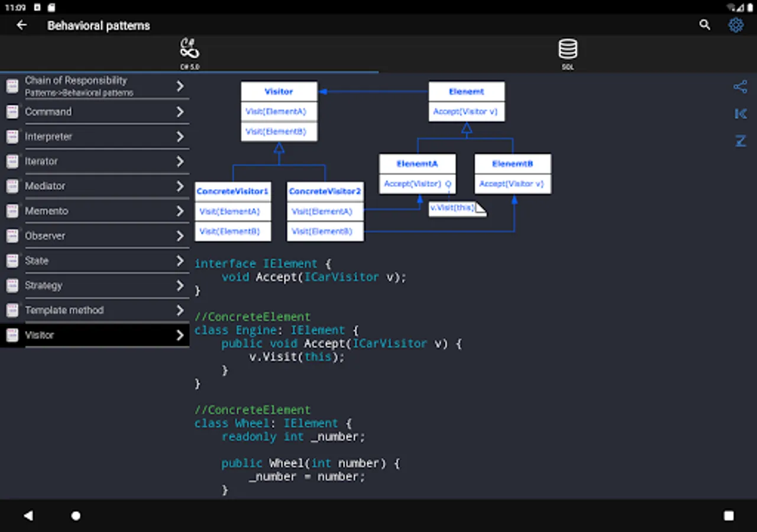Tap the share icon

point(740,87)
